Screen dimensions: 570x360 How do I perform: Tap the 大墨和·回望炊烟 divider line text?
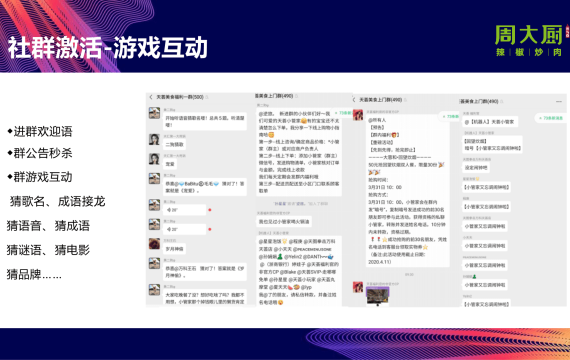click(x=400, y=157)
